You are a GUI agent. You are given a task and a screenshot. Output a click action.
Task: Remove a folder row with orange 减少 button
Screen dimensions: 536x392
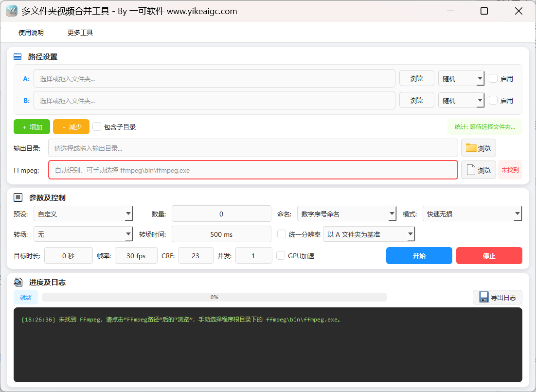[71, 127]
